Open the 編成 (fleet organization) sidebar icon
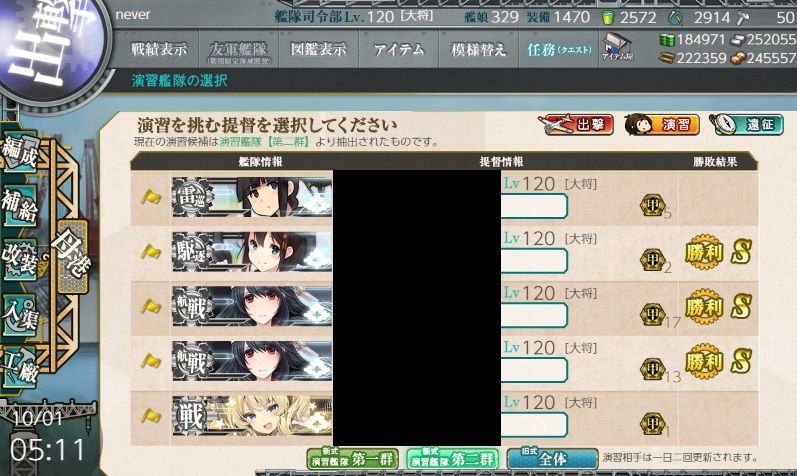Viewport: 797px width, 476px height. [20, 152]
